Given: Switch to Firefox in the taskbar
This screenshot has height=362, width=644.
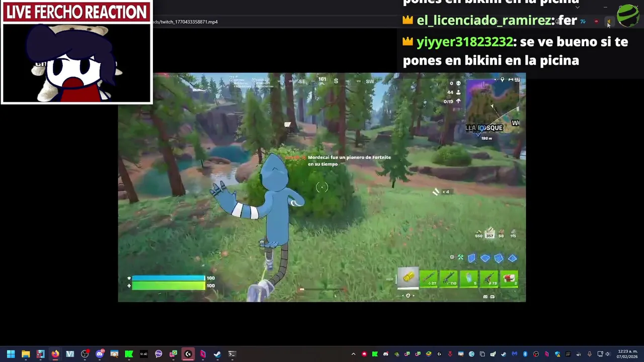Looking at the screenshot, I should (x=55, y=354).
